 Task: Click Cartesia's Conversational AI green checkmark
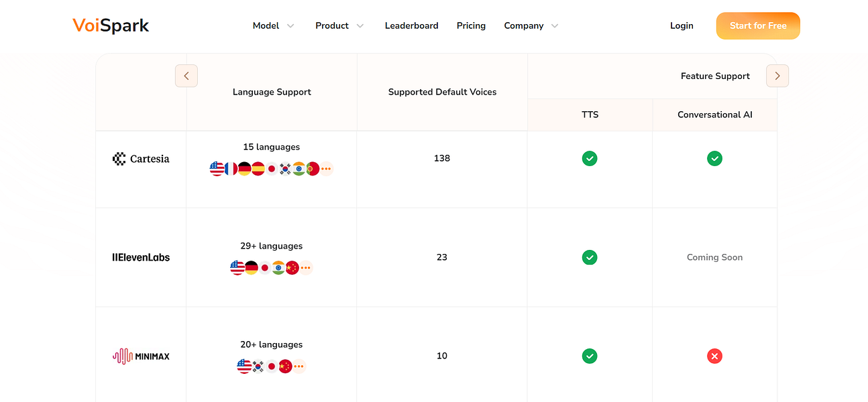click(714, 159)
